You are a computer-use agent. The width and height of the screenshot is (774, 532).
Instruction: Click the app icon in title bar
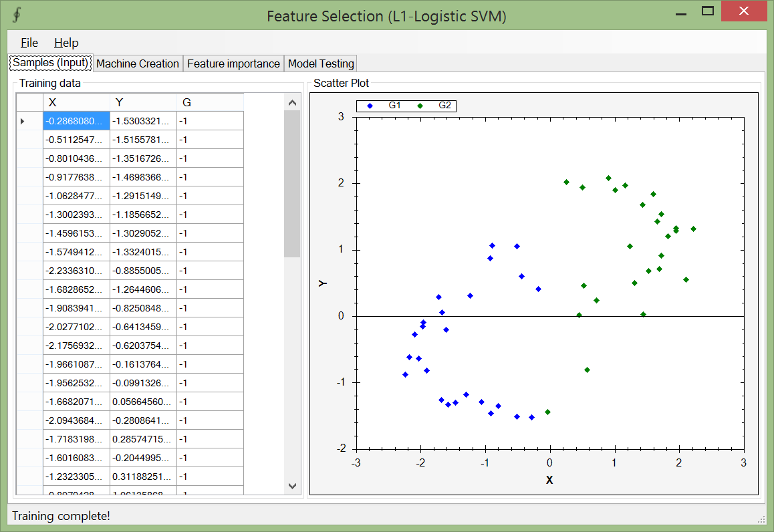[17, 15]
